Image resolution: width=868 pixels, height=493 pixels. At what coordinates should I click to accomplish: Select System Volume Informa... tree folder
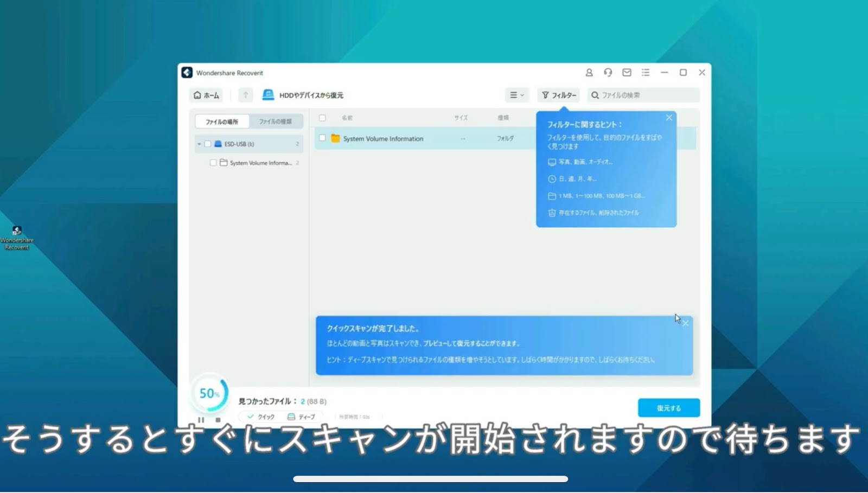click(255, 163)
